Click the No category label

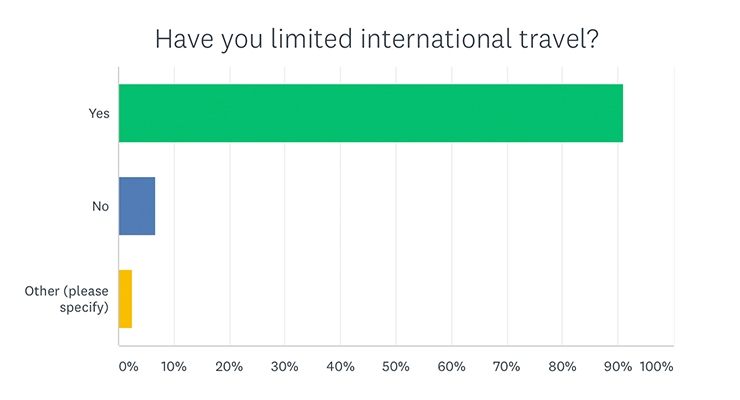[x=101, y=207]
